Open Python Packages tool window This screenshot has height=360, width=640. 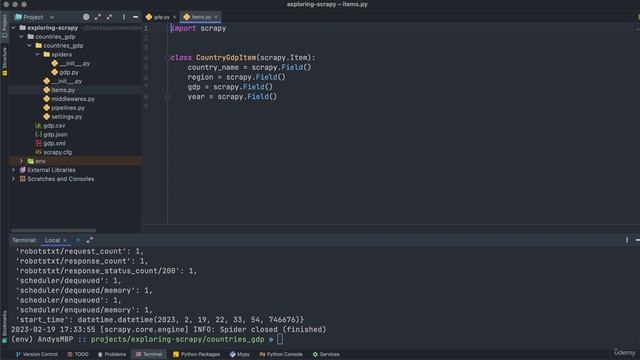coord(196,354)
